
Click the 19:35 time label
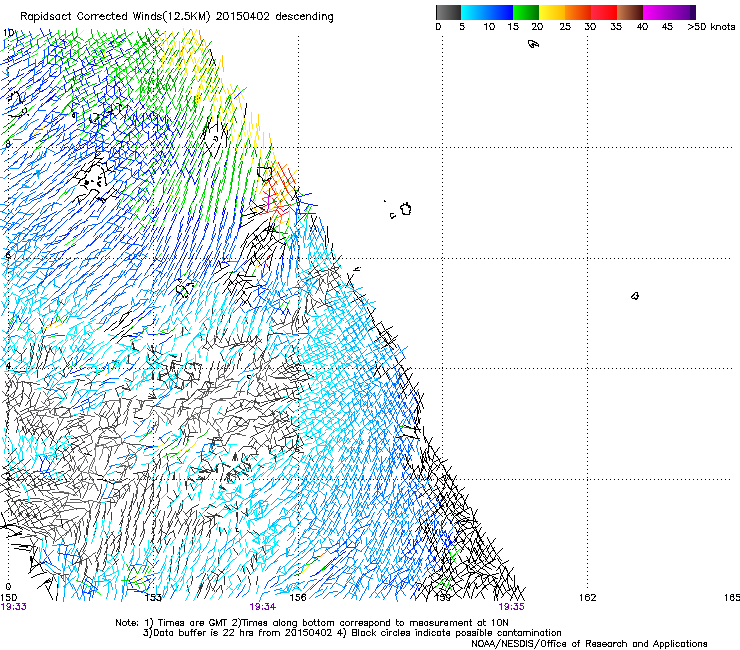512,607
